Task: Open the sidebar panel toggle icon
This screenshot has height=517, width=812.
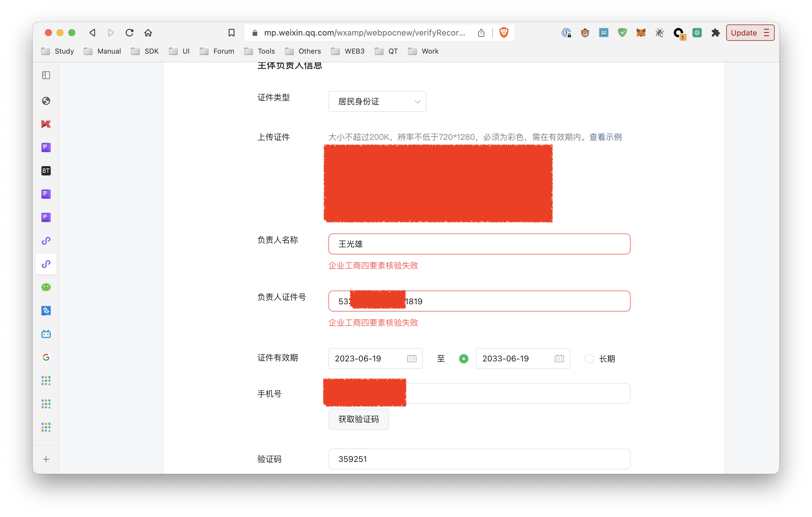Action: pyautogui.click(x=46, y=75)
